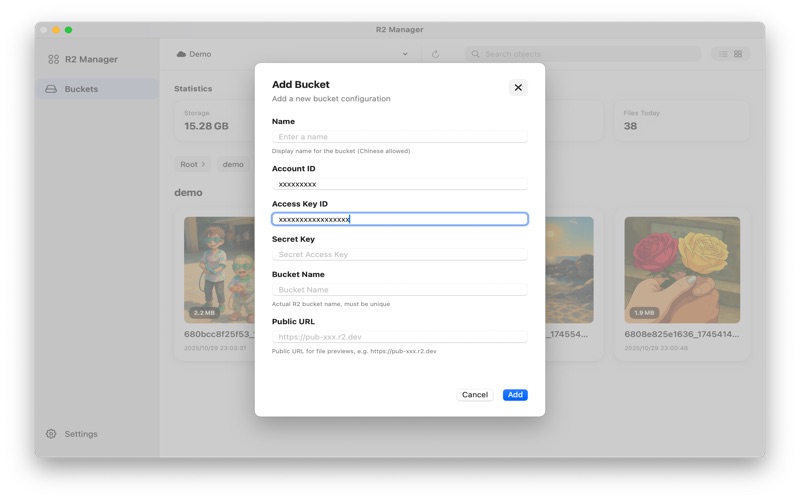Click the Root breadcrumb
The width and height of the screenshot is (800, 500).
192,164
